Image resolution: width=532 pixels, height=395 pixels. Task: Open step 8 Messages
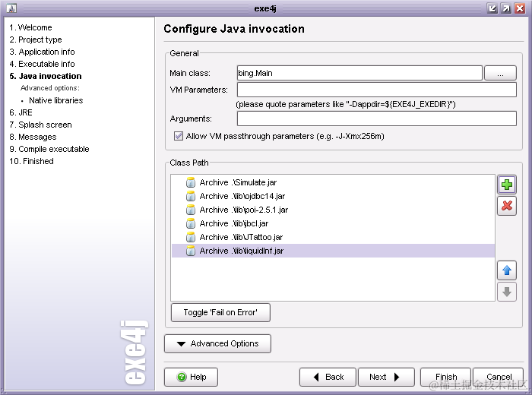(33, 137)
